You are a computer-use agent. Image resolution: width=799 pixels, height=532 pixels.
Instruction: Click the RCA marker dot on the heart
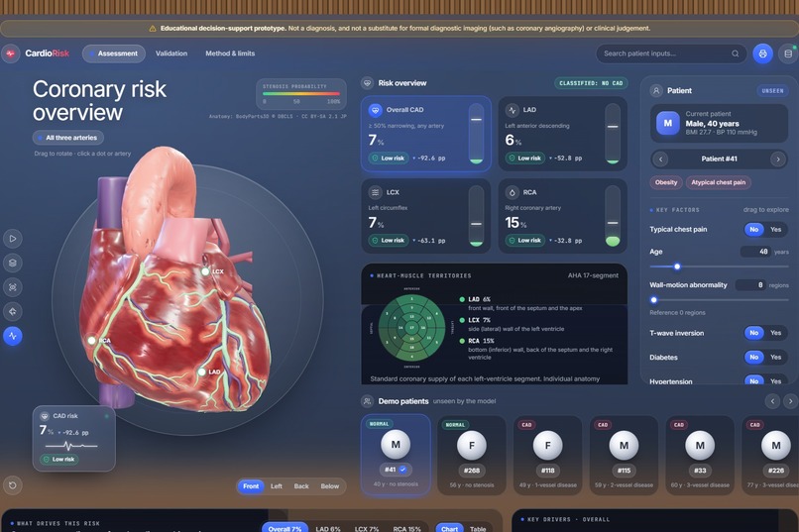pos(92,340)
